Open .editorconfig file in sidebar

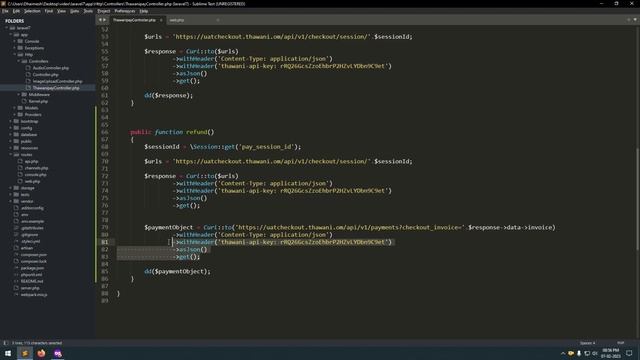click(32, 208)
